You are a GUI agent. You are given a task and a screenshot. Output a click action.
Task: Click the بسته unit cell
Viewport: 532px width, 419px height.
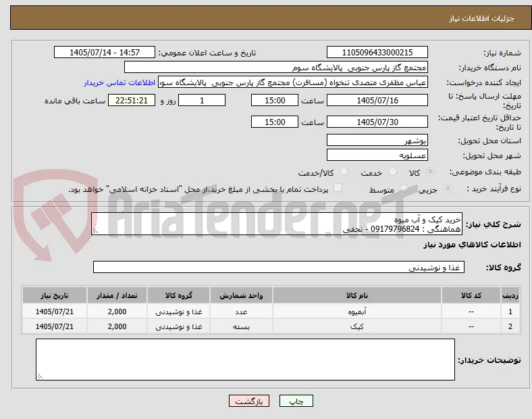[241, 326]
